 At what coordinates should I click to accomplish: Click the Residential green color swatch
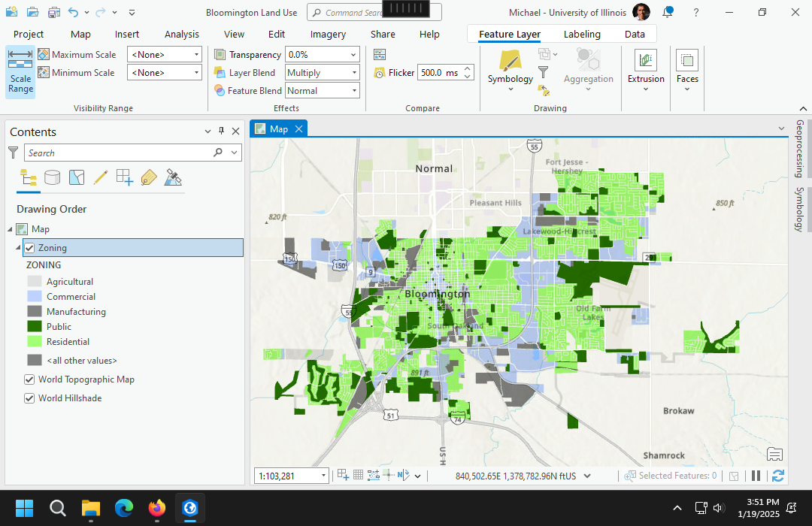35,342
